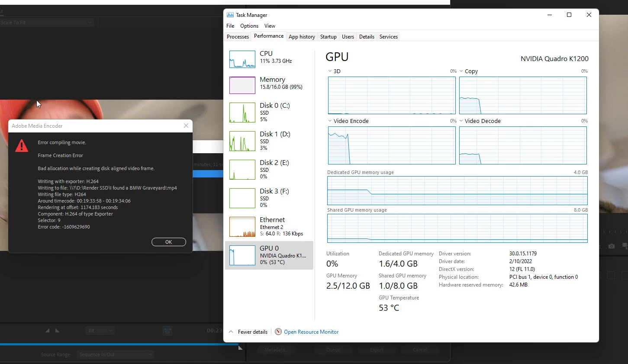Click the Queue button in export window
This screenshot has height=364, width=628.
[333, 350]
